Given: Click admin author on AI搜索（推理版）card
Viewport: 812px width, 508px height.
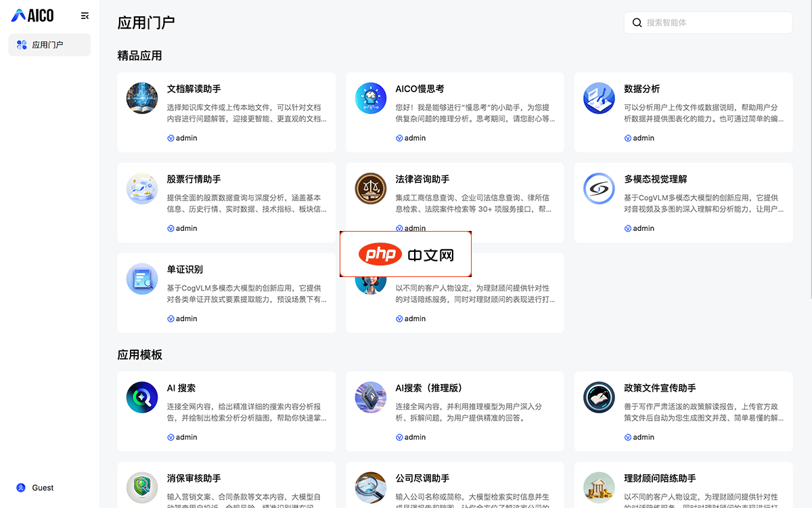Looking at the screenshot, I should coord(411,437).
